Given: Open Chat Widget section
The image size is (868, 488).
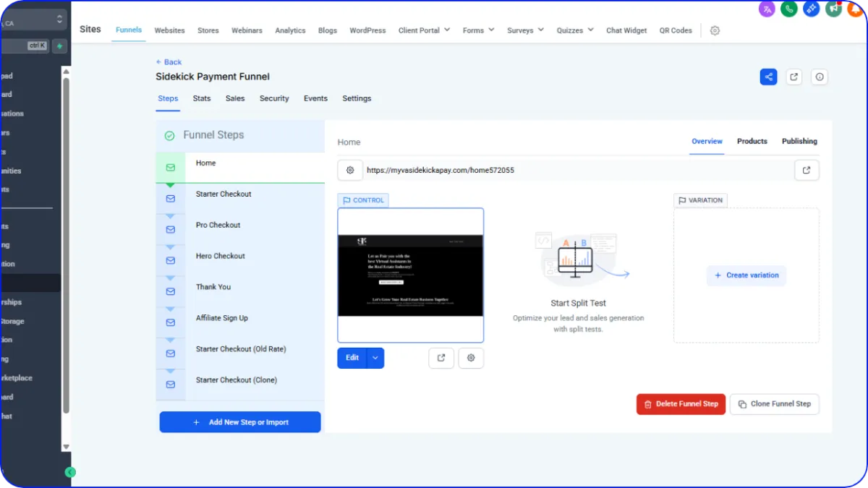Looking at the screenshot, I should pyautogui.click(x=626, y=30).
